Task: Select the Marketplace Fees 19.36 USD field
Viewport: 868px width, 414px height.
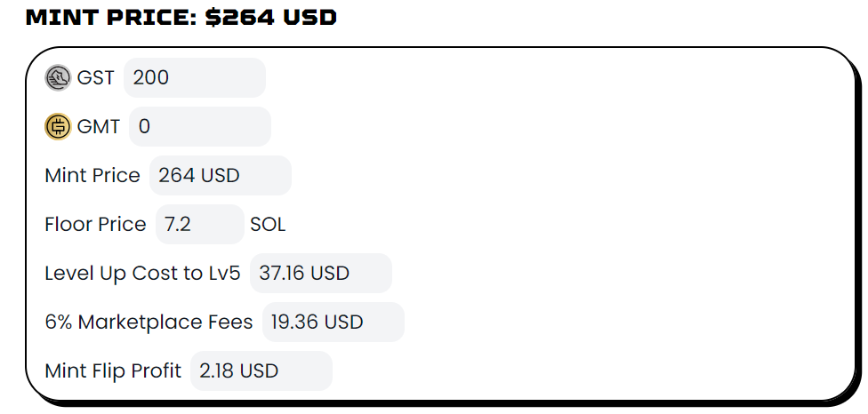Action: [x=334, y=322]
